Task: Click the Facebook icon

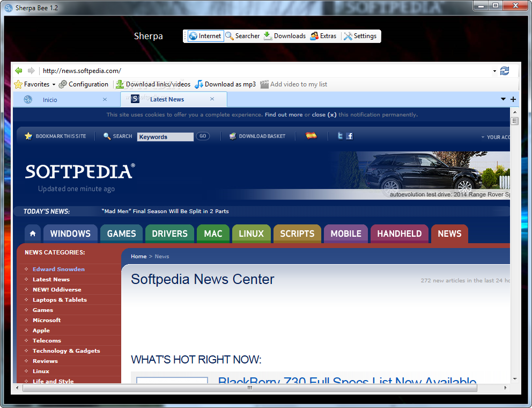Action: tap(350, 136)
